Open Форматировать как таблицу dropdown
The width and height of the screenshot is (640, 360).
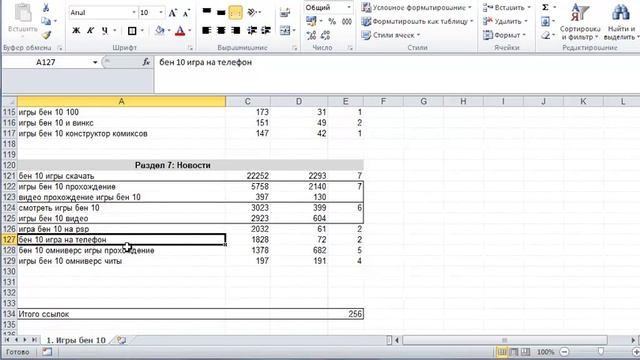[x=418, y=21]
